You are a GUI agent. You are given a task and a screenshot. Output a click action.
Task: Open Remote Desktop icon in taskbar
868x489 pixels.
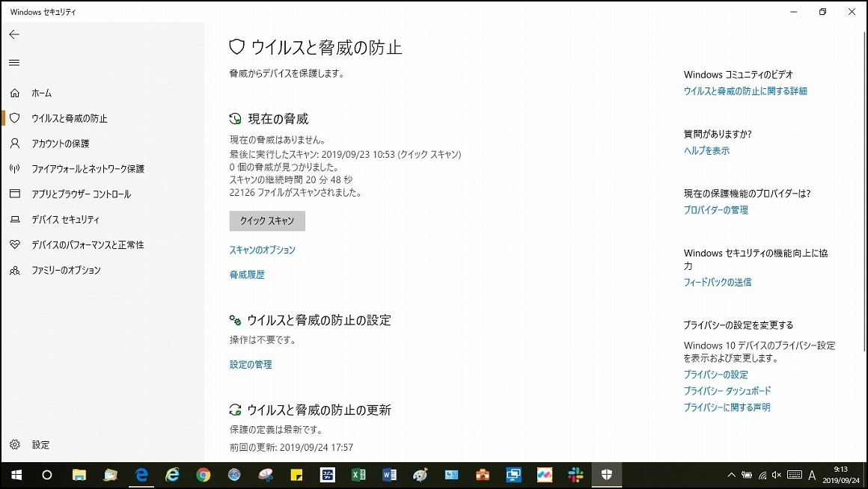point(514,476)
